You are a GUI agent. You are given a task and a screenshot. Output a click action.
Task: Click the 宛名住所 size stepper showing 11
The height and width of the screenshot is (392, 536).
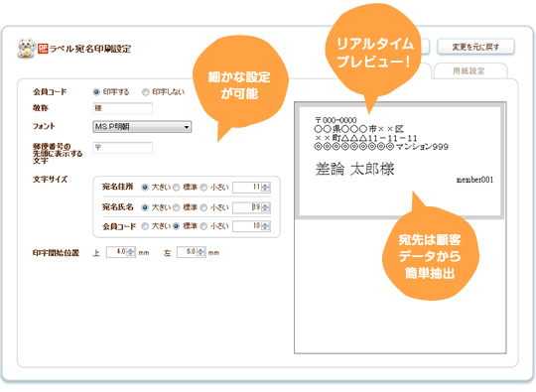click(251, 188)
